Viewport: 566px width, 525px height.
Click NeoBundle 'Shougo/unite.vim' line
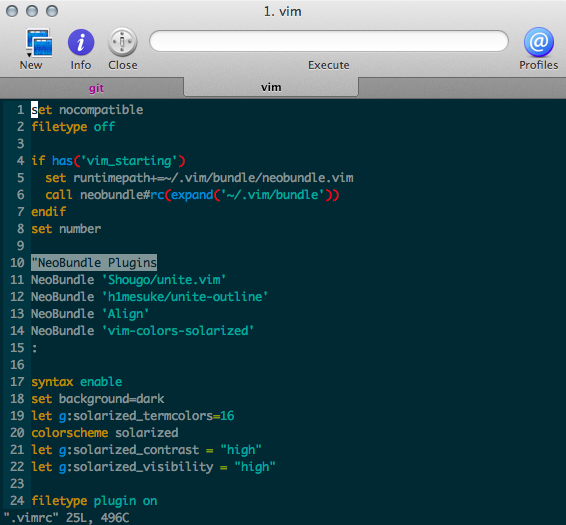click(x=129, y=280)
